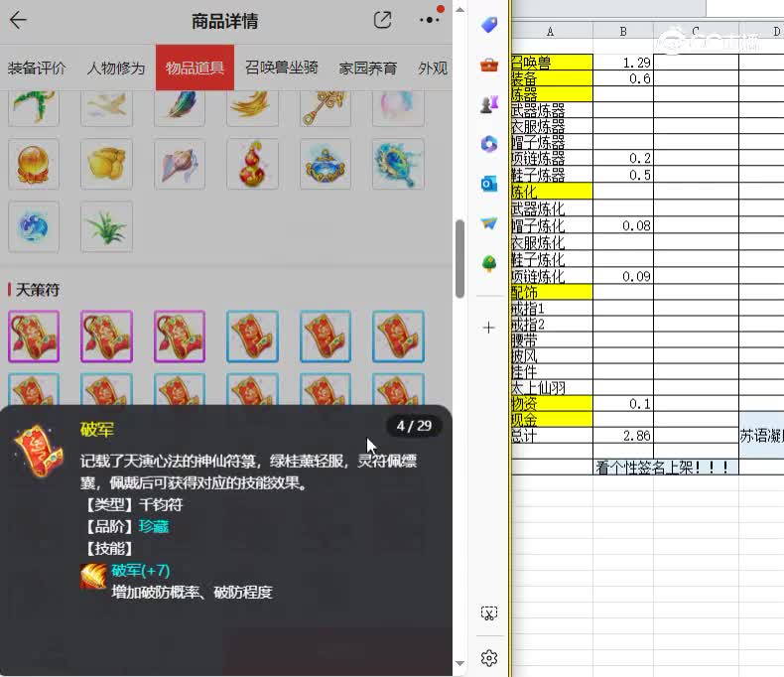Select the blue incense burner item
The image size is (784, 677).
[x=326, y=165]
